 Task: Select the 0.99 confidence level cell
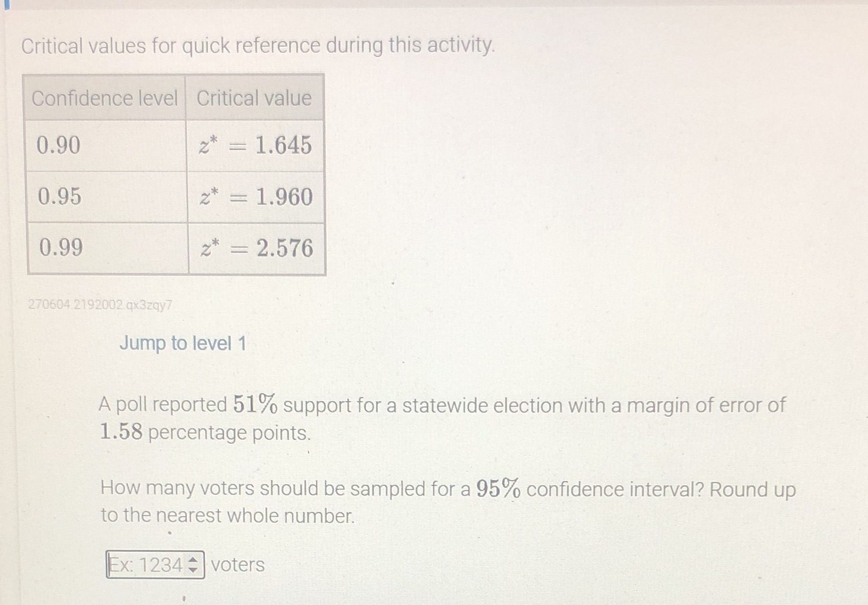tap(105, 248)
